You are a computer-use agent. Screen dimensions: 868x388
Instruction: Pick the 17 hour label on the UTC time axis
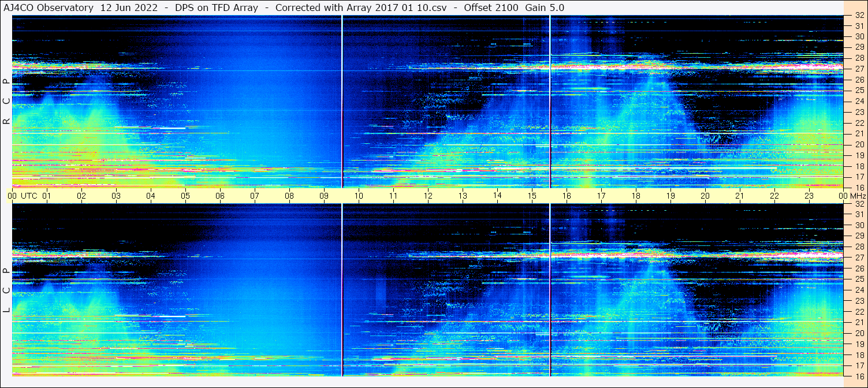click(601, 196)
